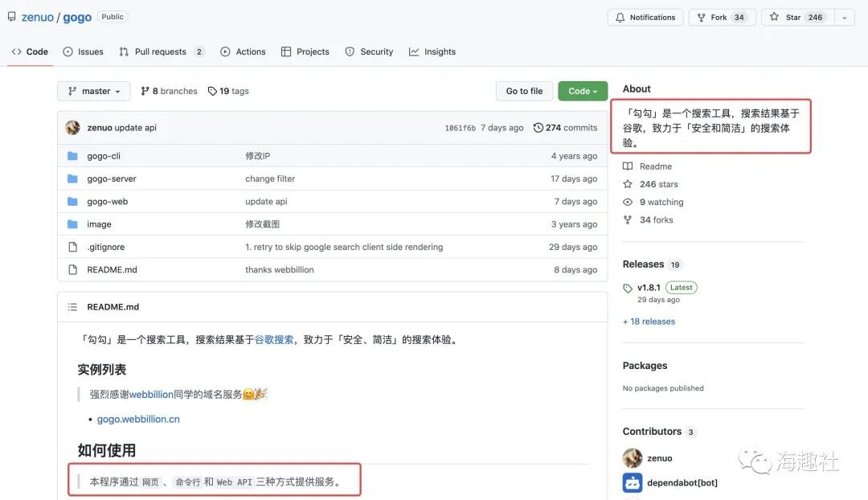Open the .gitignore file
The image size is (868, 500).
click(x=106, y=247)
